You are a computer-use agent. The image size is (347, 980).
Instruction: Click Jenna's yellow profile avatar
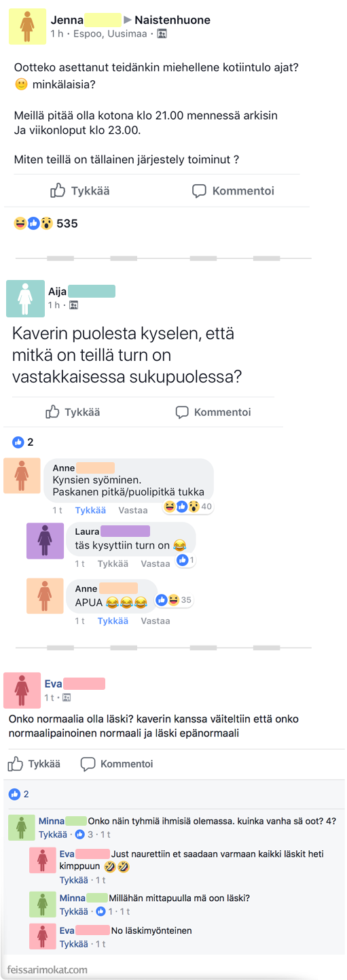coord(27,27)
